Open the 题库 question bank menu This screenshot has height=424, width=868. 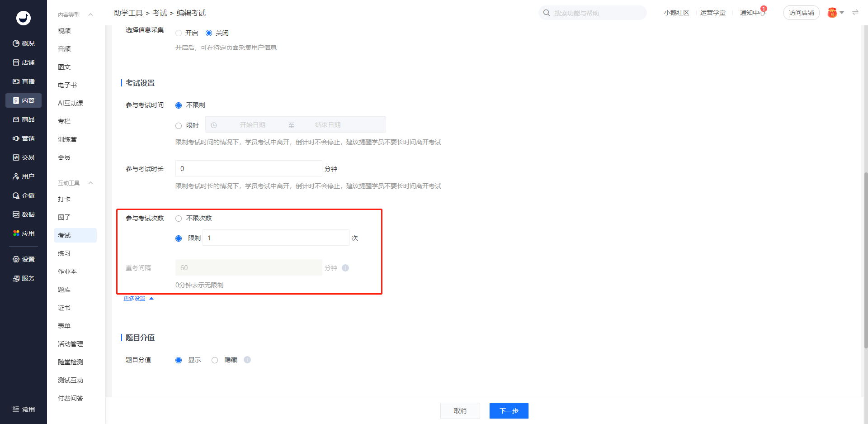point(64,290)
